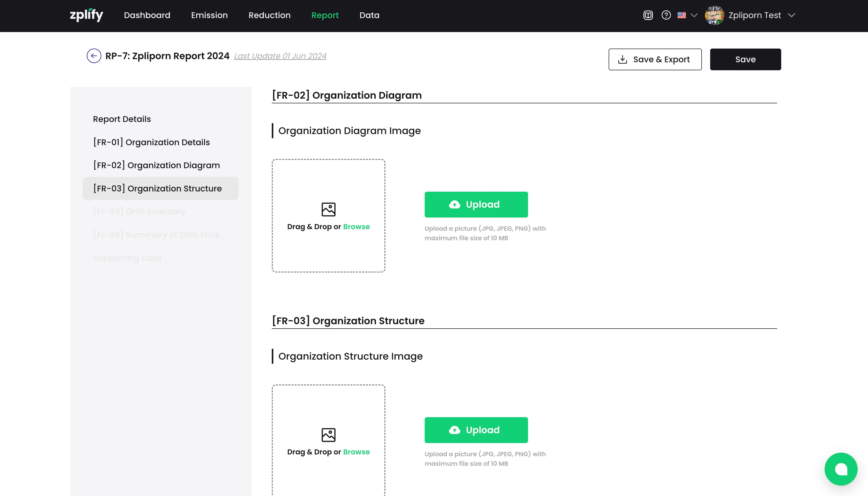The width and height of the screenshot is (868, 496).
Task: Open the green chat bubble widget
Action: click(x=841, y=469)
